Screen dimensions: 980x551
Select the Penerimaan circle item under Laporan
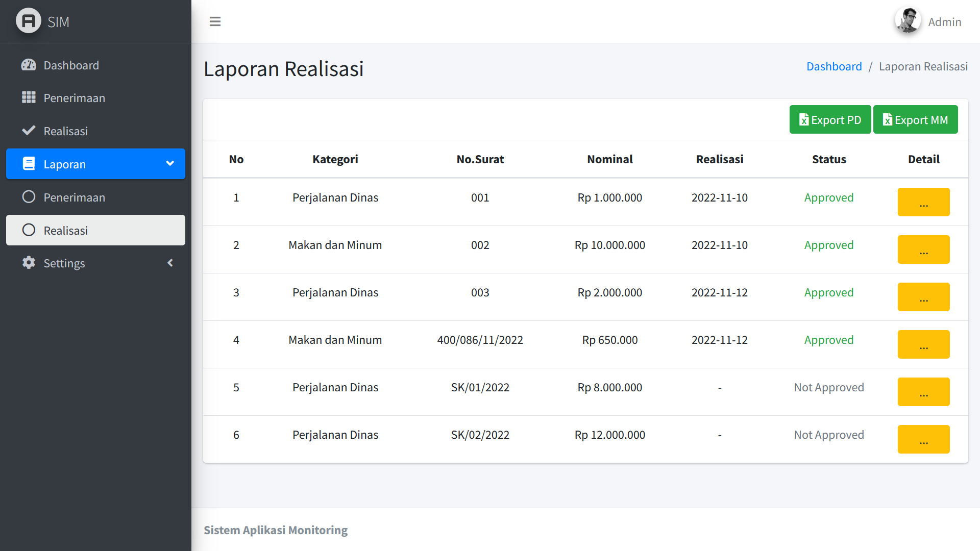(x=74, y=197)
